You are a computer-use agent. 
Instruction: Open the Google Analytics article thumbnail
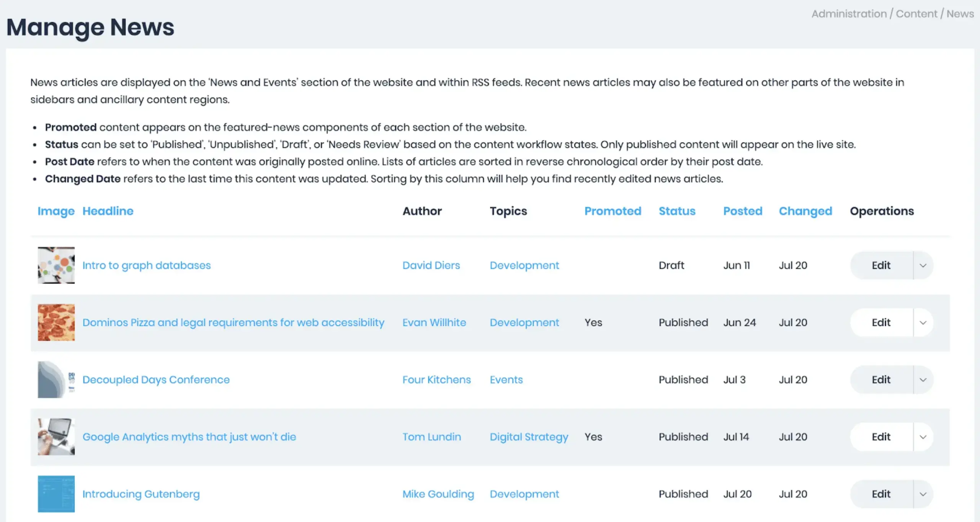pyautogui.click(x=56, y=436)
